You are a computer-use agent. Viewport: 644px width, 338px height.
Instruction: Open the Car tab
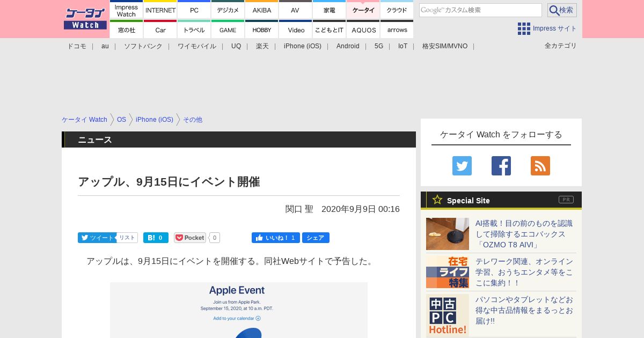click(160, 29)
